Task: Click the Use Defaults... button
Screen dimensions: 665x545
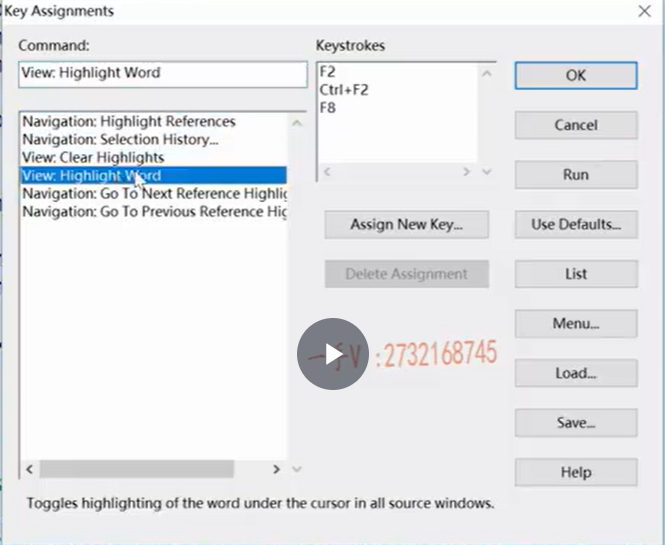Action: click(x=576, y=224)
